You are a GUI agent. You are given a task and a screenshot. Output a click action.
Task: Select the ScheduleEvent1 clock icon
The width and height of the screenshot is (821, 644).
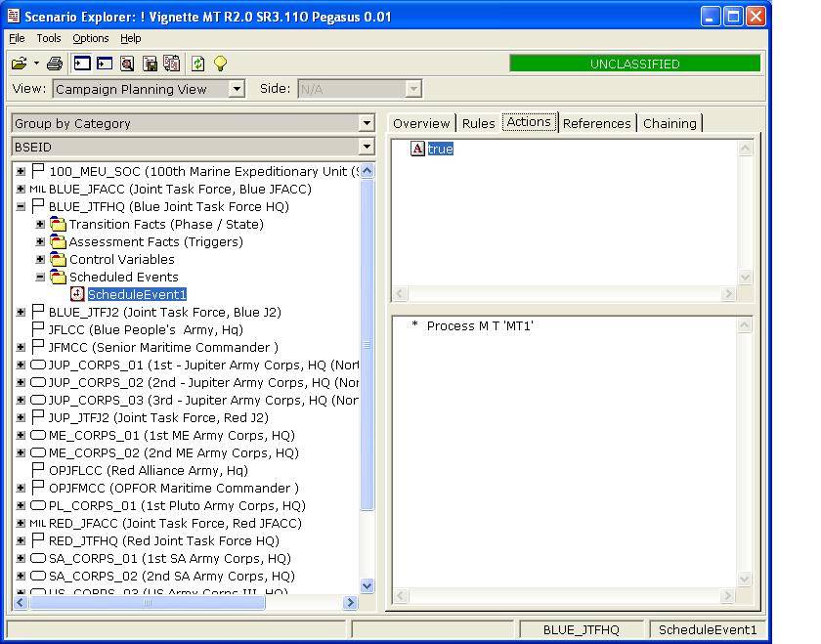(x=77, y=294)
